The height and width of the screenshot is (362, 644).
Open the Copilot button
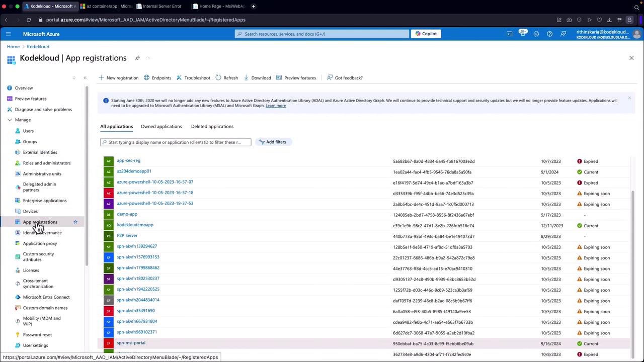(x=426, y=34)
